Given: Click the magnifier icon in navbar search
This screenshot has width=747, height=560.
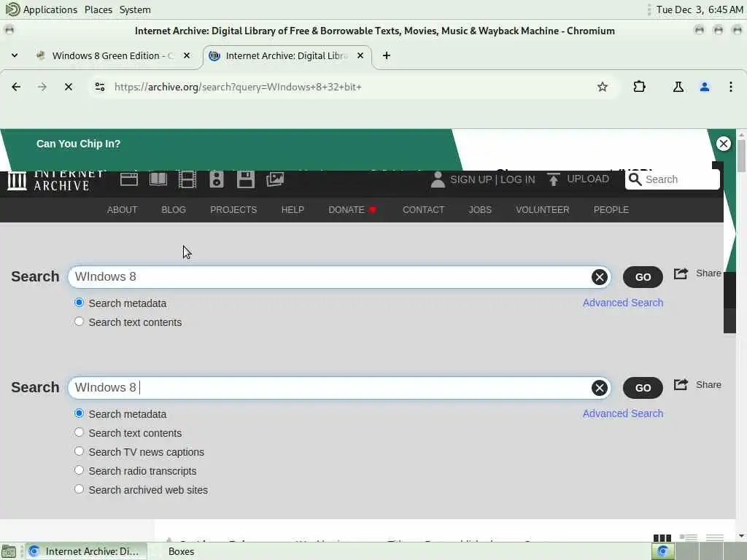Looking at the screenshot, I should tap(635, 179).
